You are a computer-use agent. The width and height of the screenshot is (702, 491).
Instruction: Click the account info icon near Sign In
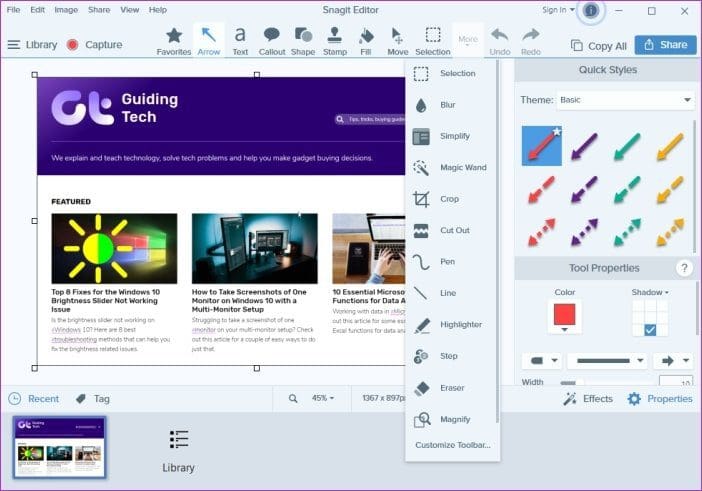tap(591, 10)
